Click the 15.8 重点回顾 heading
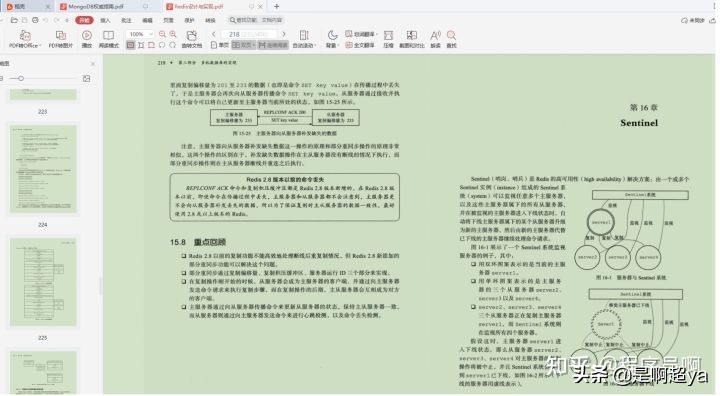The width and height of the screenshot is (720, 396). click(x=198, y=242)
